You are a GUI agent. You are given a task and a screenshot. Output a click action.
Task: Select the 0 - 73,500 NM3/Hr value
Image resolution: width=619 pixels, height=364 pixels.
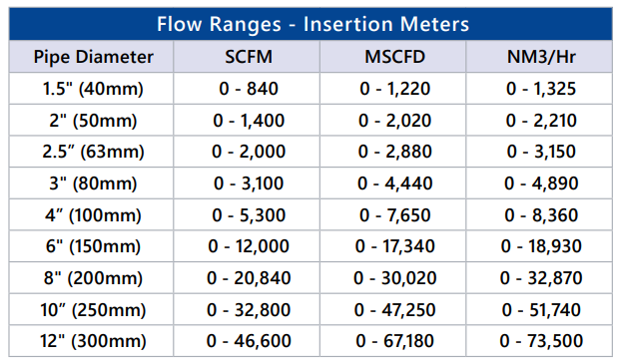pos(541,341)
